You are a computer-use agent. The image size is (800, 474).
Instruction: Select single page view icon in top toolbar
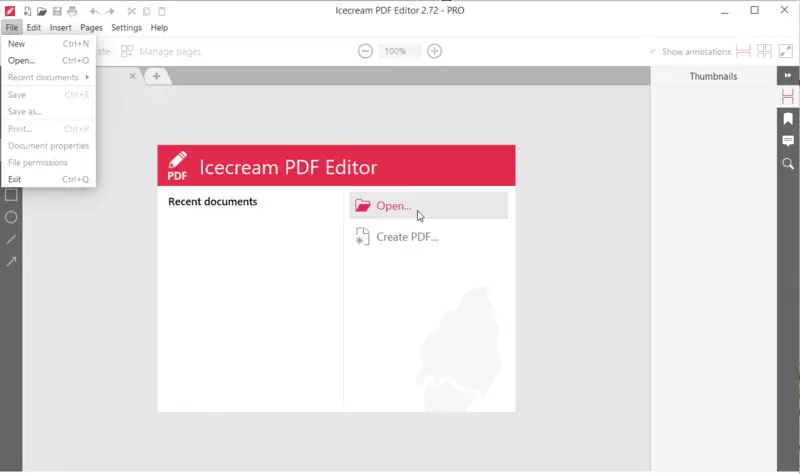tap(743, 51)
